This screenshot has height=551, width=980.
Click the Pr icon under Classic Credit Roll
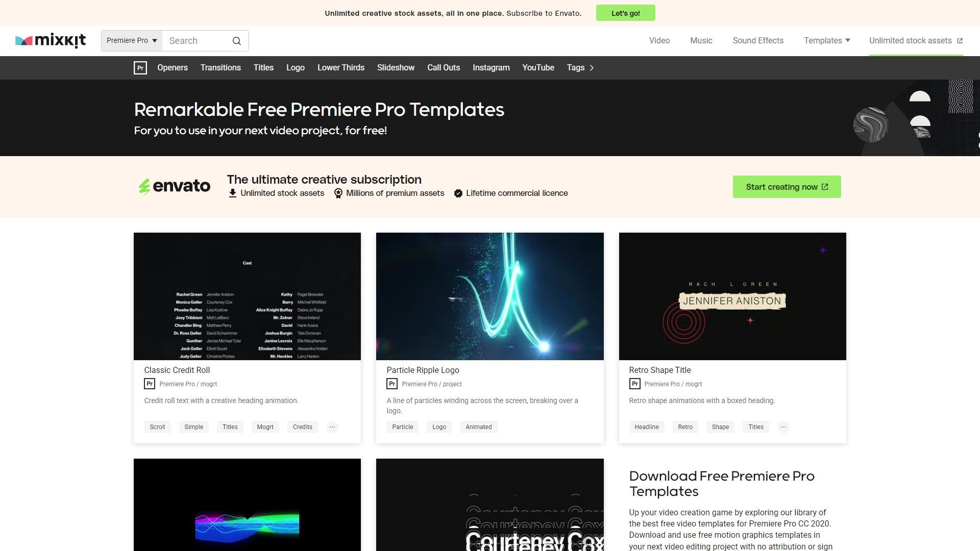pyautogui.click(x=150, y=384)
